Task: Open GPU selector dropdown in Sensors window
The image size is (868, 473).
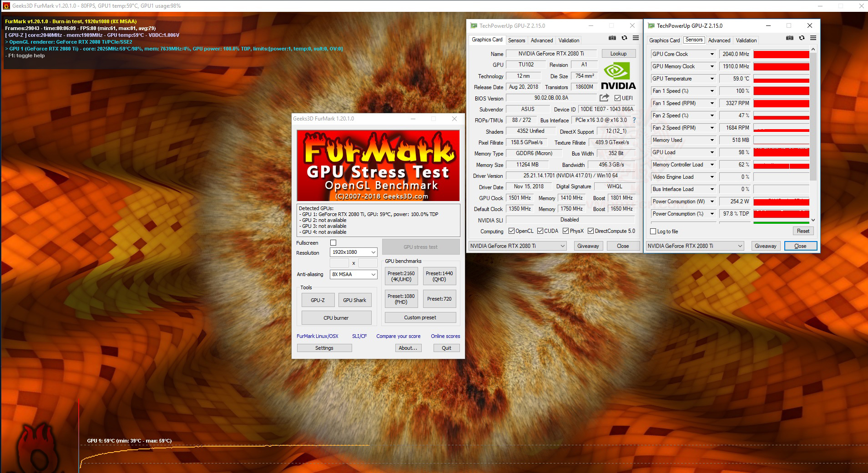Action: pos(695,246)
